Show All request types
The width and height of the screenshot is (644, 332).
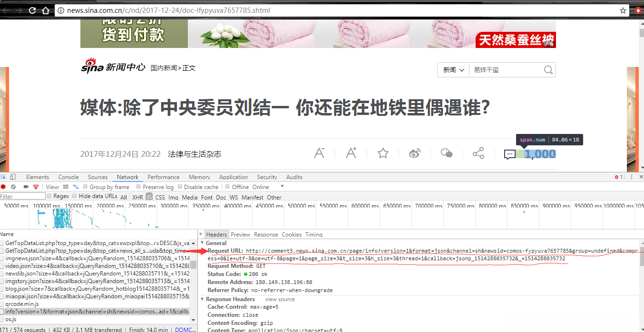pyautogui.click(x=124, y=197)
